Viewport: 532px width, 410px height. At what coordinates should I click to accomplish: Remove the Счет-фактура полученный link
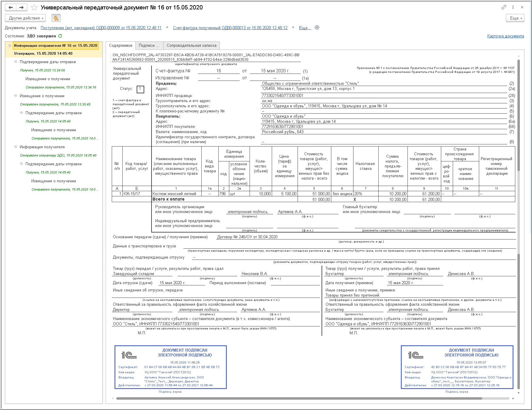(293, 27)
